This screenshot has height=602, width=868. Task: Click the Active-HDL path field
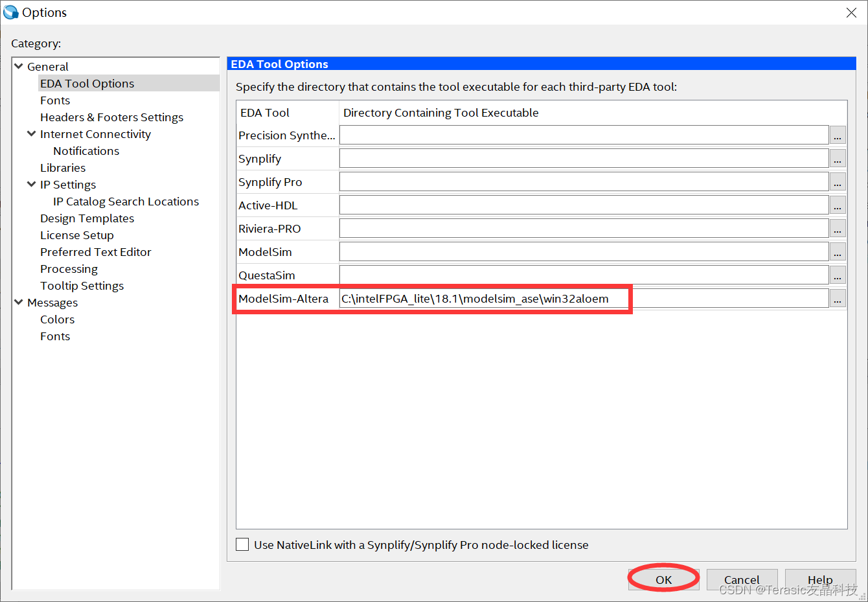tap(584, 205)
